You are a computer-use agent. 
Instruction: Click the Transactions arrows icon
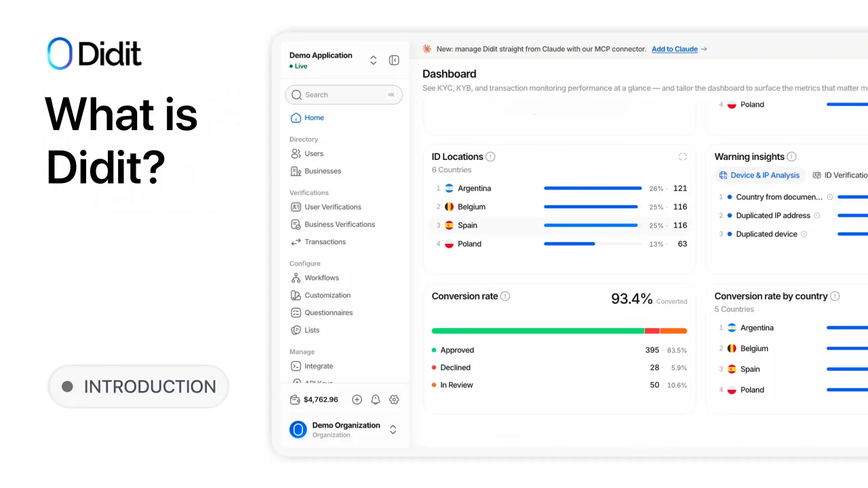click(296, 242)
